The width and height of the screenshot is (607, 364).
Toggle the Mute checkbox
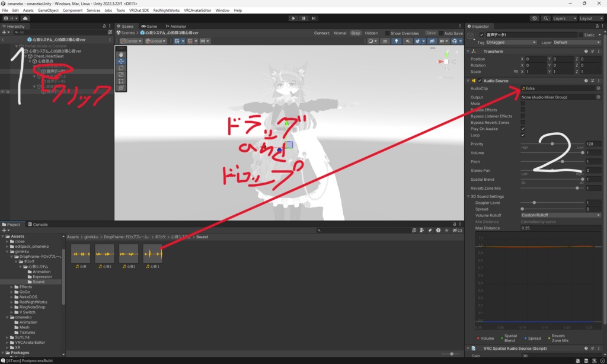[523, 103]
